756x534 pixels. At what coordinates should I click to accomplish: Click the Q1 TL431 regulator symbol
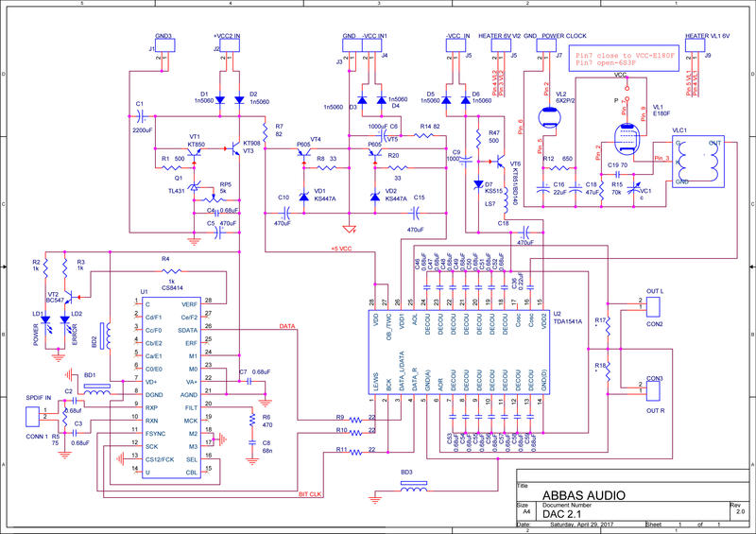tap(194, 187)
